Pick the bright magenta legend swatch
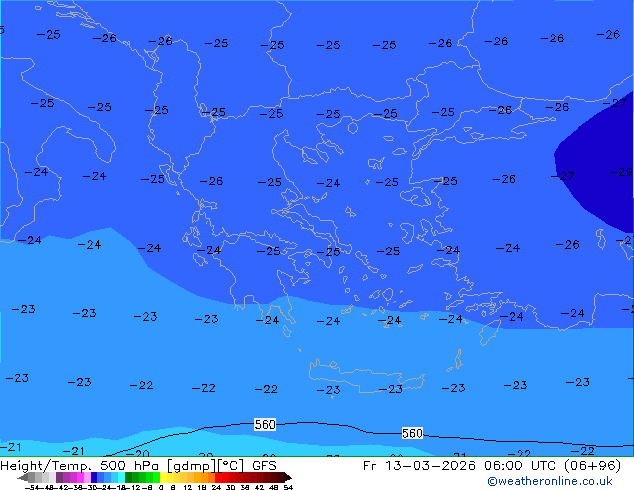This screenshot has height=490, width=634. coord(80,477)
